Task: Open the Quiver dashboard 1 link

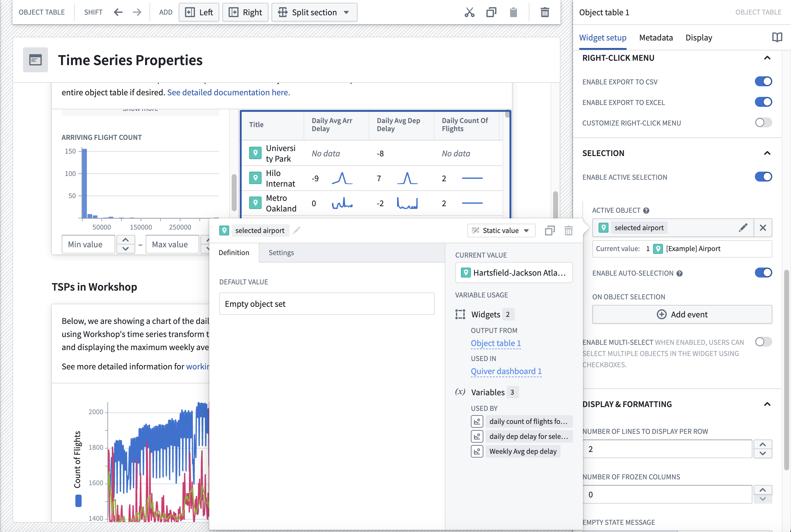Action: 506,371
